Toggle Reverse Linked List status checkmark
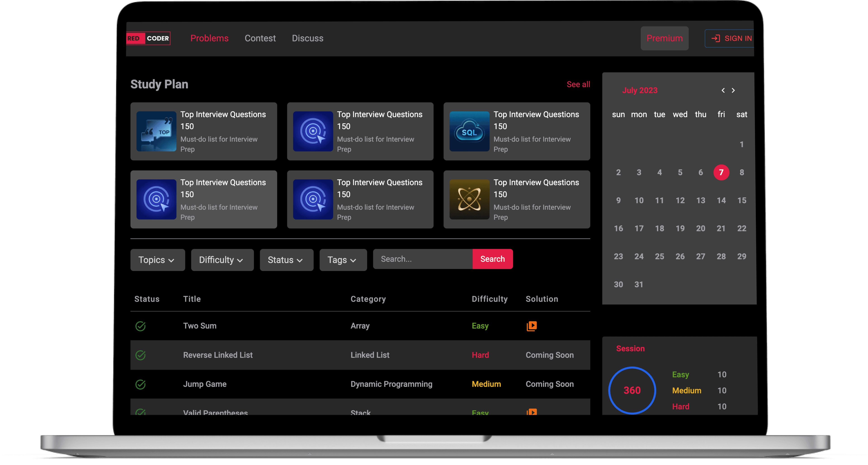Screen dimensions: 868x465 pos(140,355)
